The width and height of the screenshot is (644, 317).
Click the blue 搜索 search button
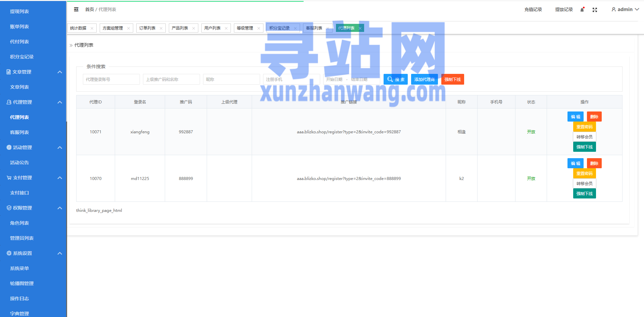click(x=395, y=79)
